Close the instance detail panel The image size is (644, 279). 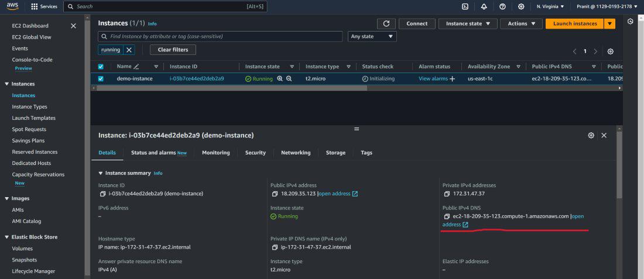click(x=604, y=135)
